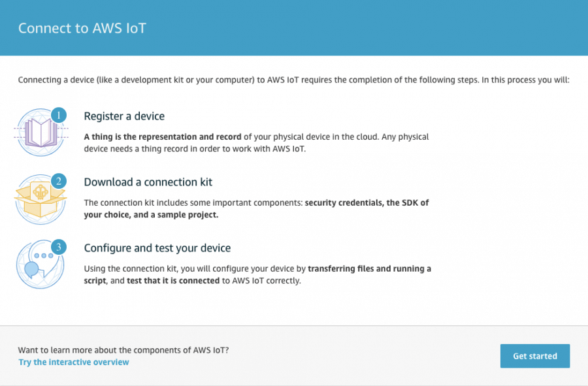Click the bold security credentials SDK text
Screen dimensions: 588x386
click(256, 209)
